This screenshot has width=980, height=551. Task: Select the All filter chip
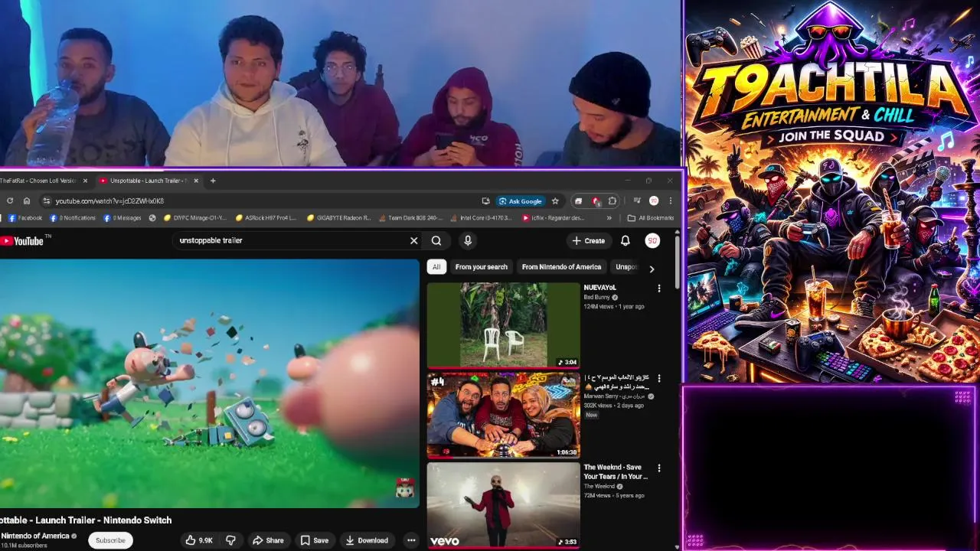[x=436, y=267]
